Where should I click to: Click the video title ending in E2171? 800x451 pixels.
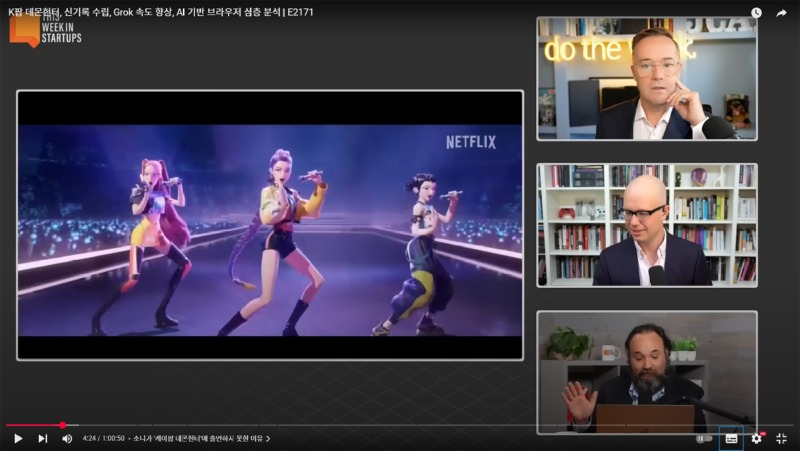pyautogui.click(x=161, y=12)
